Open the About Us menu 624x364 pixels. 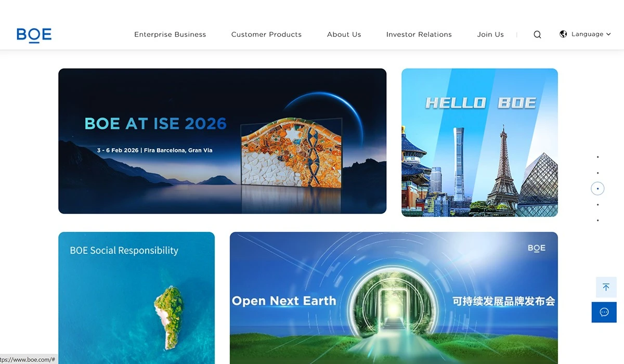point(344,34)
